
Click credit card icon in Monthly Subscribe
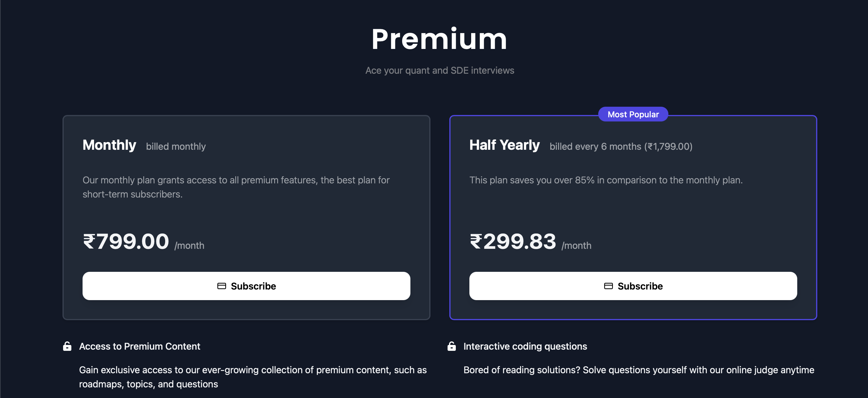click(x=221, y=286)
